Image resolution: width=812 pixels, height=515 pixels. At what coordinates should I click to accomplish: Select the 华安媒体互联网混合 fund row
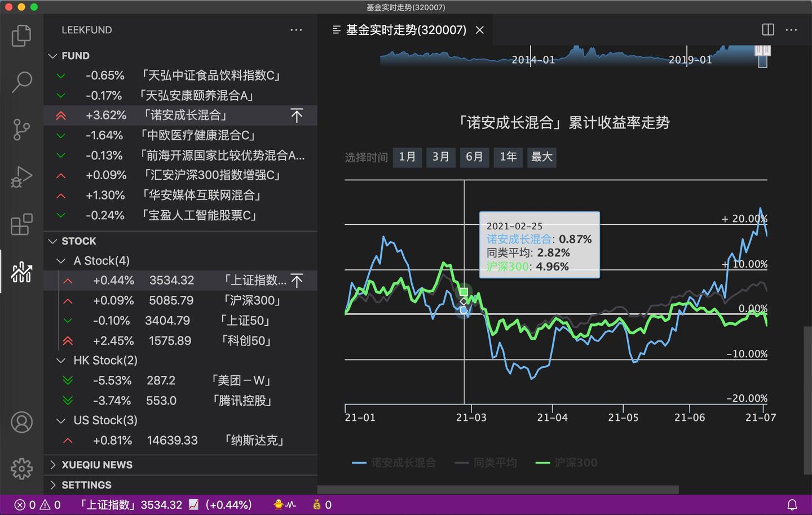[x=180, y=196]
